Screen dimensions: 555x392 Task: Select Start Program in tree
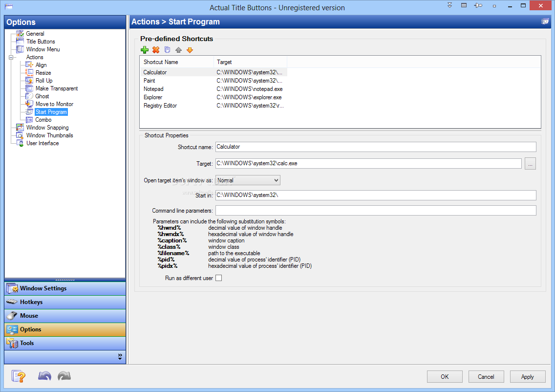point(51,112)
